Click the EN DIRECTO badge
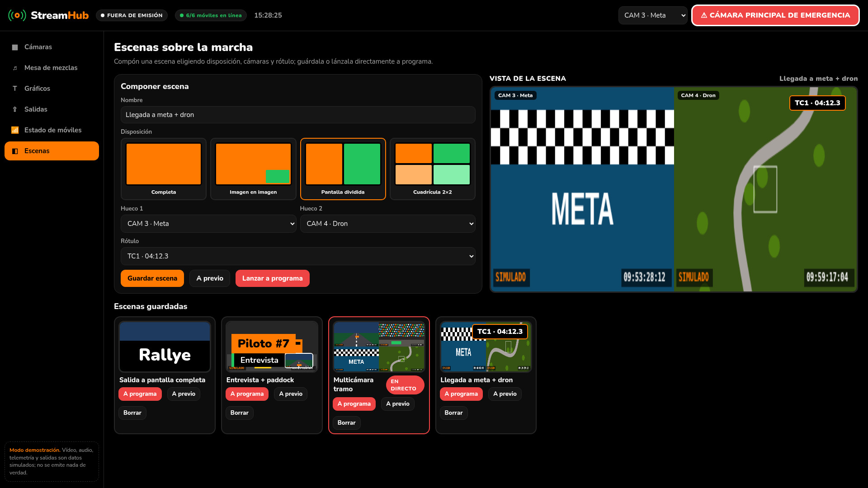 click(x=405, y=385)
